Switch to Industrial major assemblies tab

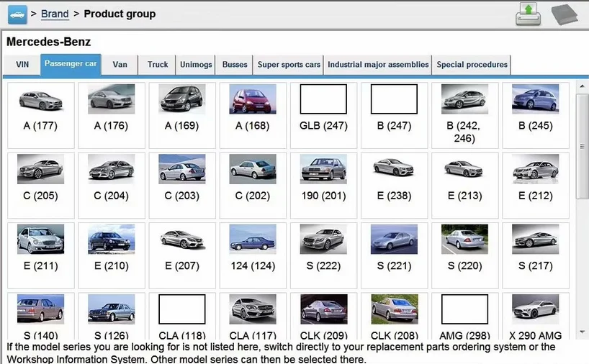[x=378, y=65]
